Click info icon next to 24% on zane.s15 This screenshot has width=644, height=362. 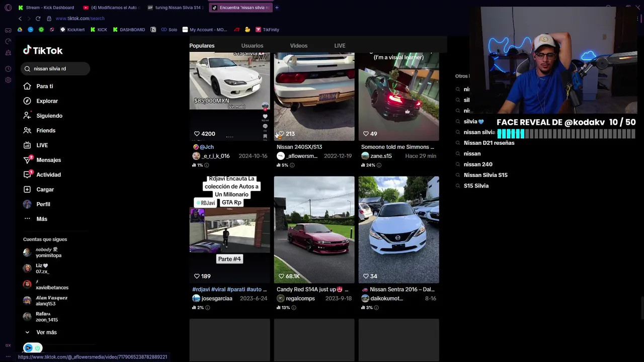(378, 165)
